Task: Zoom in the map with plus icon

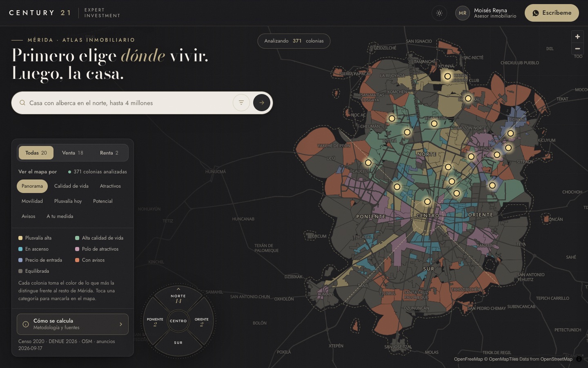Action: [x=577, y=36]
